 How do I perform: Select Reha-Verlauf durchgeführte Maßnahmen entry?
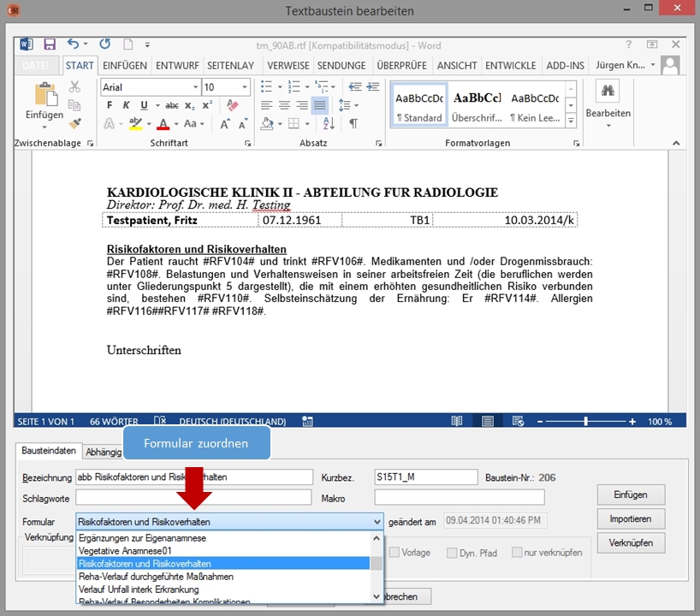pyautogui.click(x=223, y=577)
